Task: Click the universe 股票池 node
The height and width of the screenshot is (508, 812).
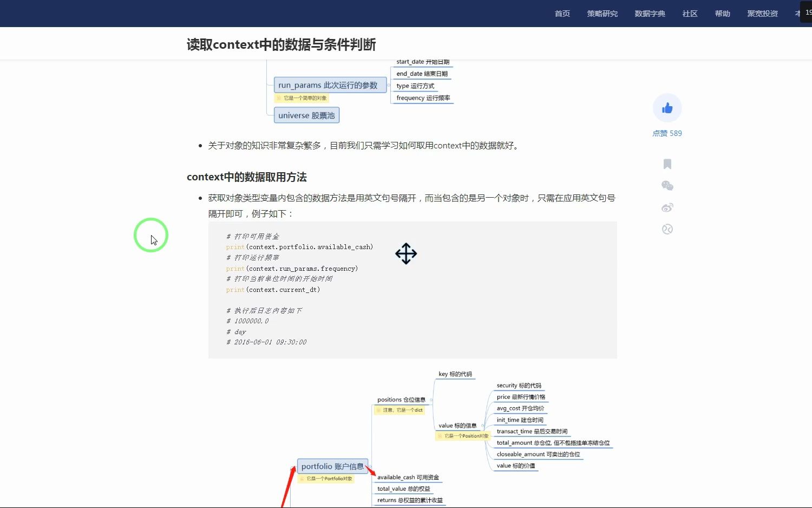Action: click(306, 115)
